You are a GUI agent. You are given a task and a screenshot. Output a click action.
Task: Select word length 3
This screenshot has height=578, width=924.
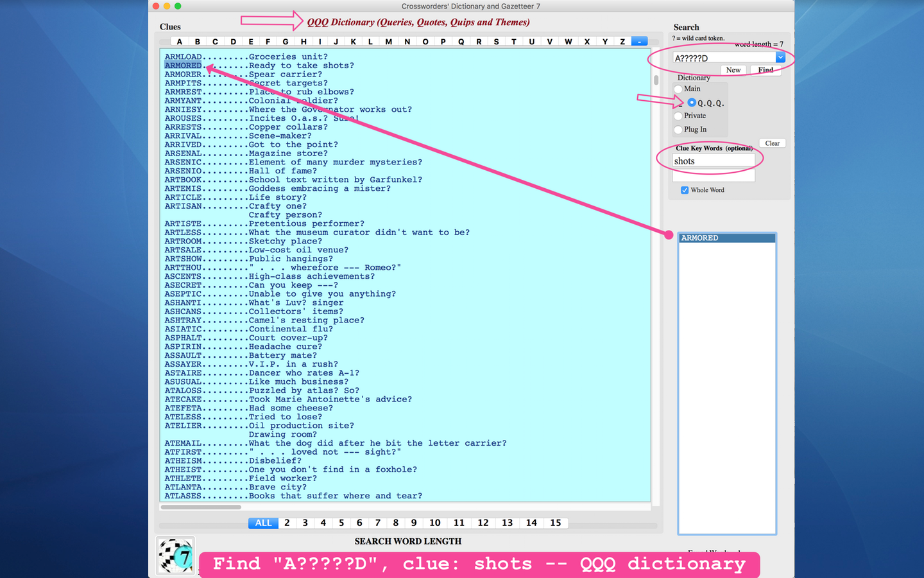pyautogui.click(x=305, y=523)
